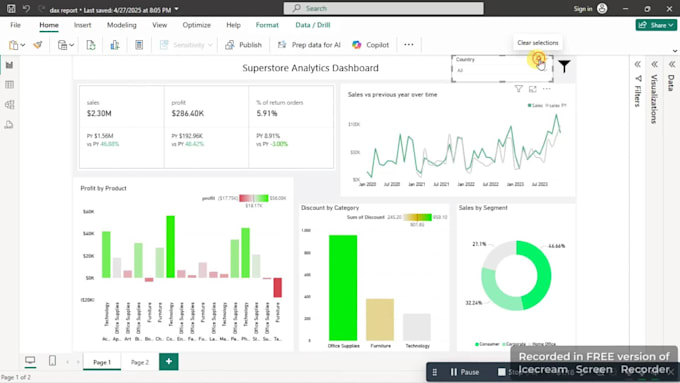
Task: Click the Sales by Segment title
Action: click(483, 208)
